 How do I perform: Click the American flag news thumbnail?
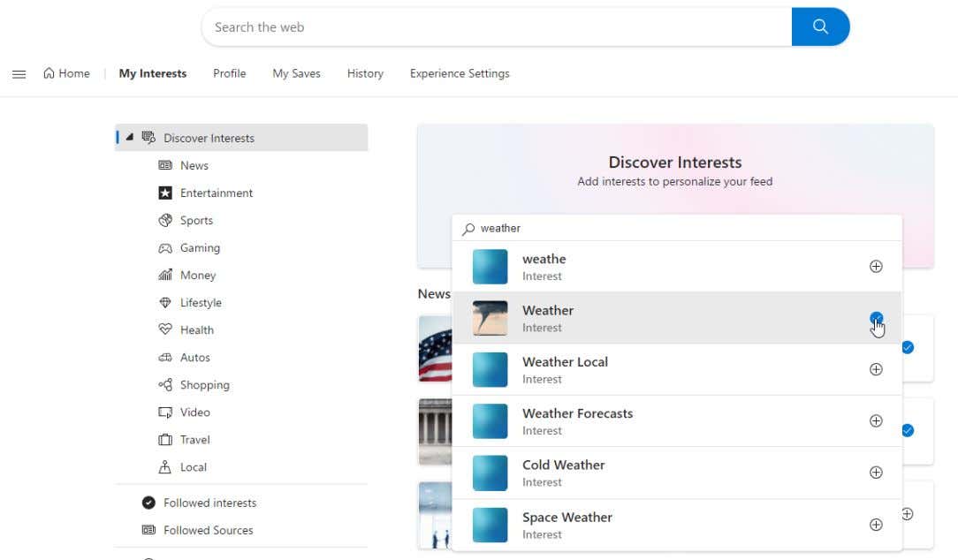[x=435, y=349]
